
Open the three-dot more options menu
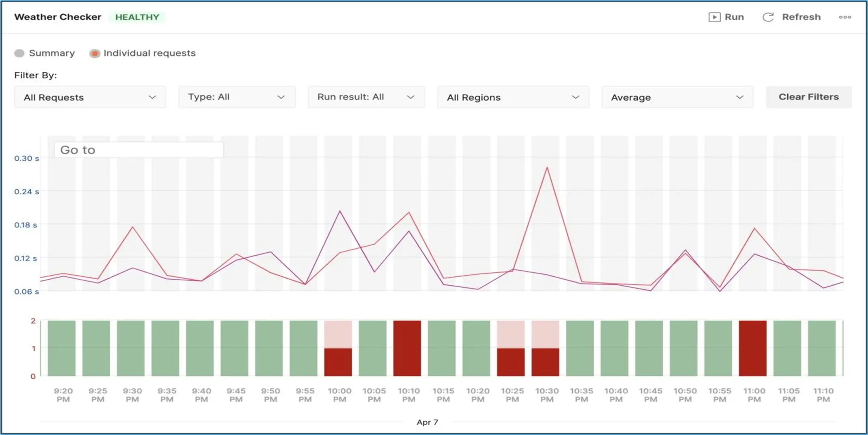pyautogui.click(x=845, y=17)
